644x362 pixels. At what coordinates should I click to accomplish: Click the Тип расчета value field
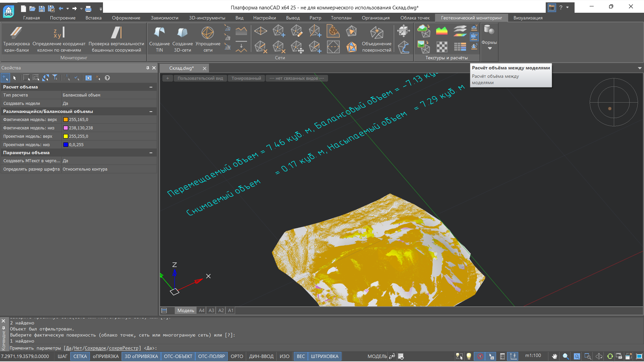[x=109, y=95]
